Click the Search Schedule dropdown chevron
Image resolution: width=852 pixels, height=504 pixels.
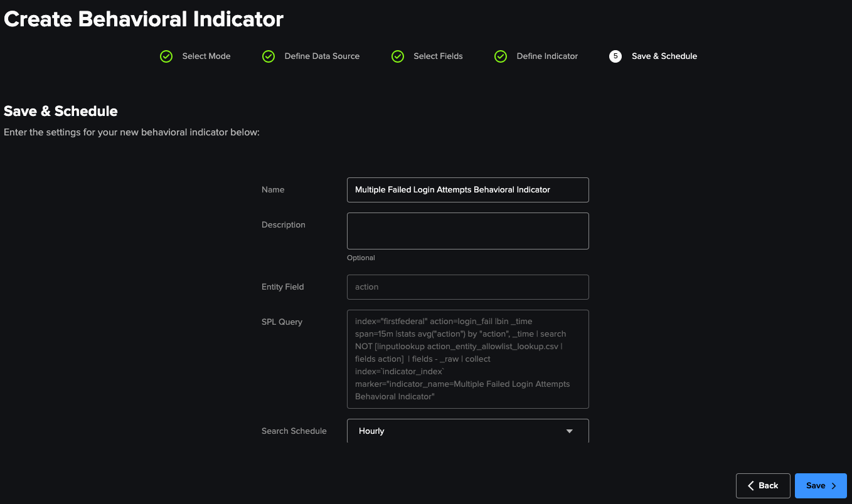click(569, 431)
